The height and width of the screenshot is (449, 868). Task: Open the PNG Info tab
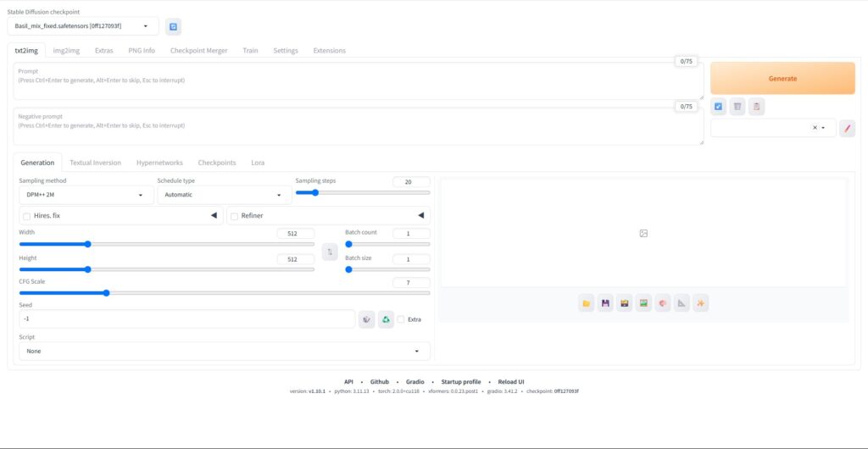pyautogui.click(x=142, y=50)
